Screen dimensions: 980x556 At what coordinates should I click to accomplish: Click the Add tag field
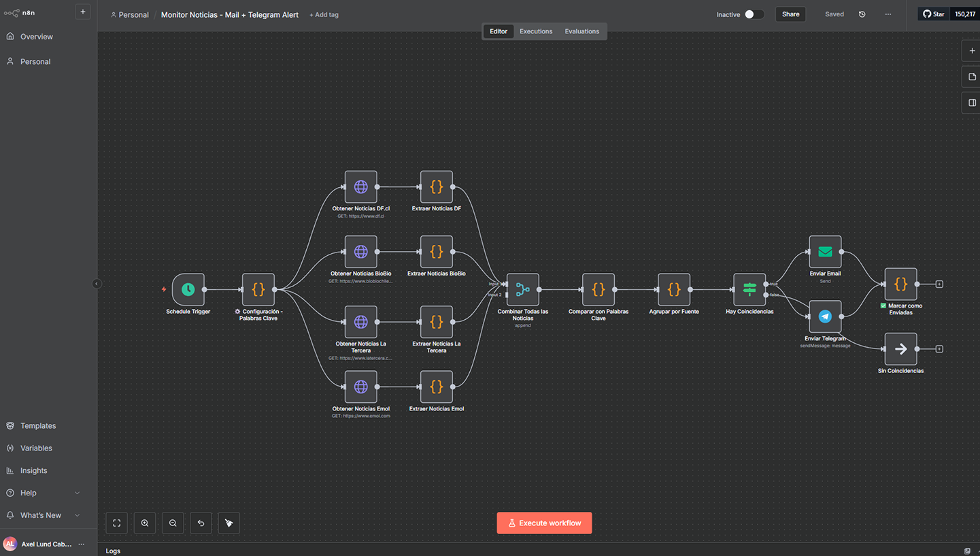[x=324, y=15]
